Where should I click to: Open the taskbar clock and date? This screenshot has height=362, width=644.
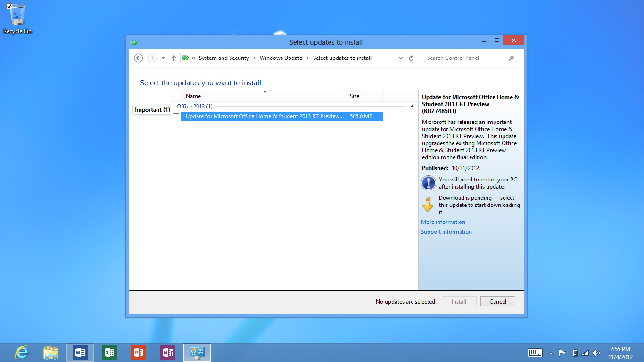(620, 353)
